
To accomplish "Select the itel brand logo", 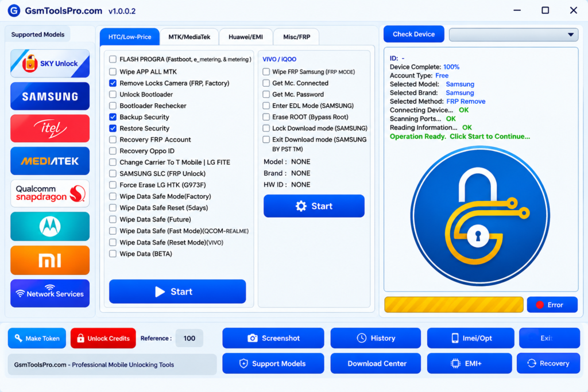I will click(50, 129).
